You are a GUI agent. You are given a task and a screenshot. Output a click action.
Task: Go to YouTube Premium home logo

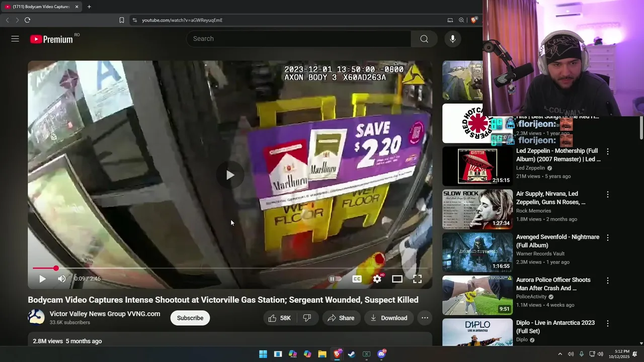[51, 39]
